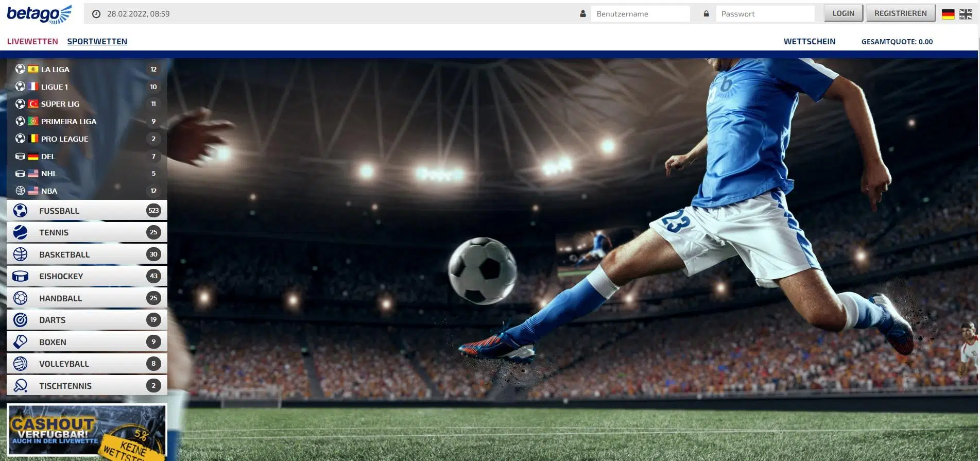This screenshot has width=980, height=461.
Task: Click the boxing glove icon in Boxen row
Action: [x=21, y=342]
